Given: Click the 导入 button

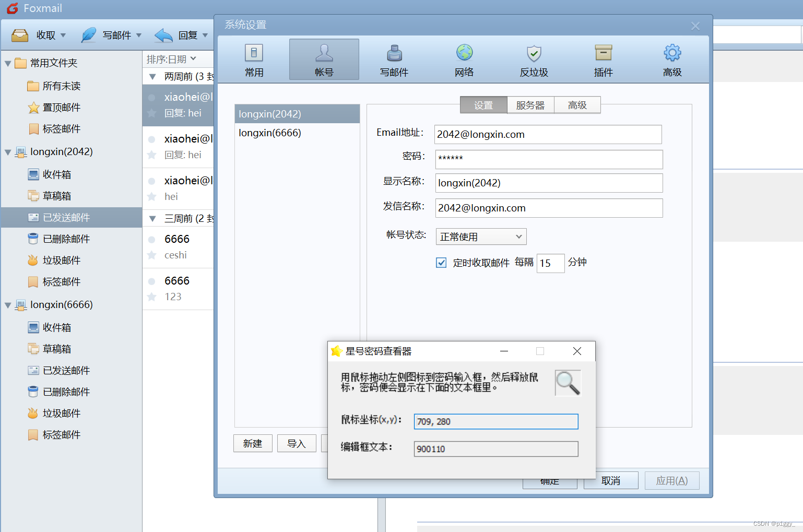Looking at the screenshot, I should click(297, 443).
